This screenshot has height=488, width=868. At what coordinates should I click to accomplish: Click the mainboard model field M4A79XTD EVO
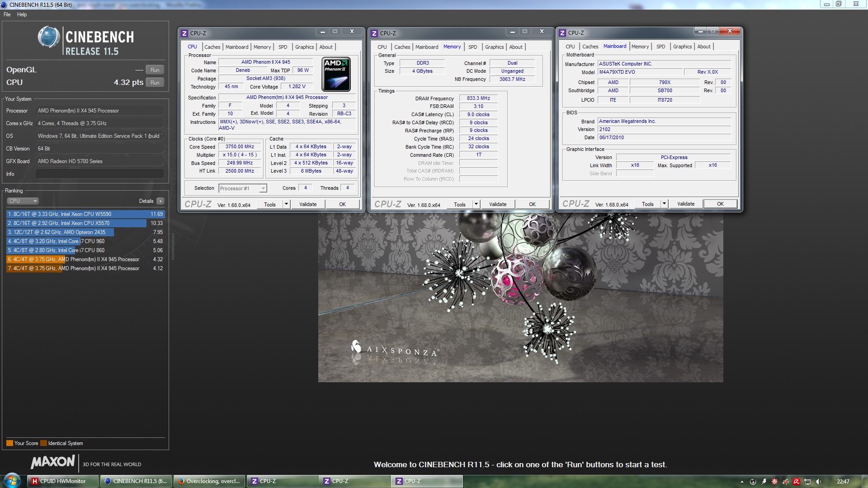pyautogui.click(x=640, y=72)
